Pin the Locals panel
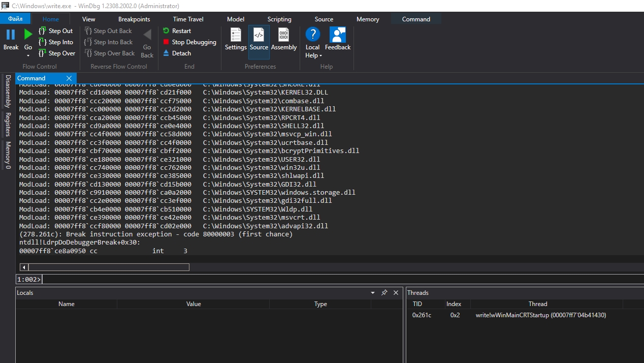Viewport: 644px width, 363px height. [384, 293]
